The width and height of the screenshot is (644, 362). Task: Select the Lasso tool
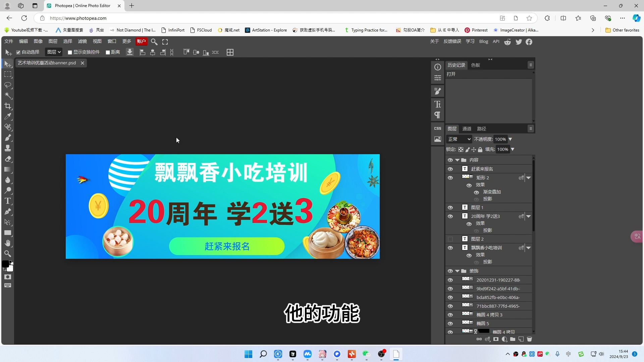(x=8, y=85)
